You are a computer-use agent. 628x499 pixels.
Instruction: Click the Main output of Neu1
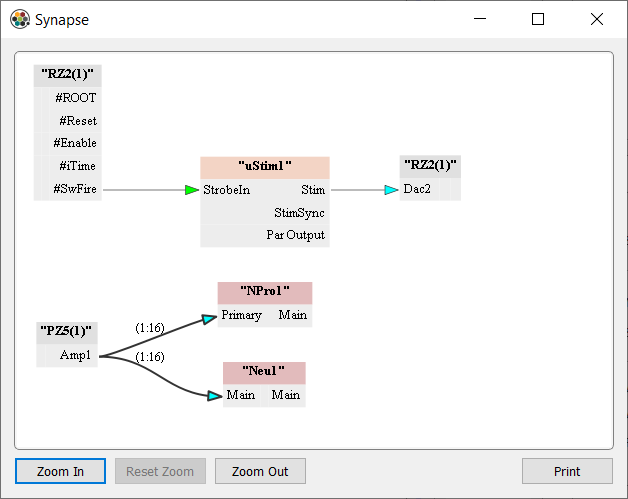click(x=286, y=395)
